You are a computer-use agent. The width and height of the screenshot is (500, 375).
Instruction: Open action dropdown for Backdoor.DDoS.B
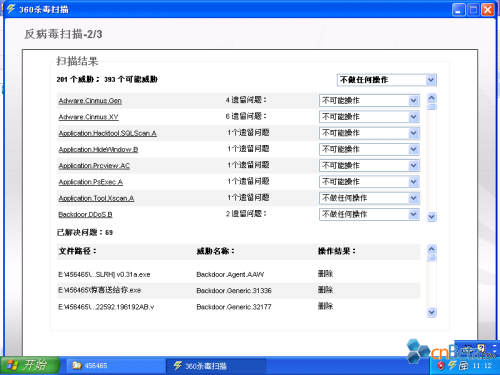point(369,214)
